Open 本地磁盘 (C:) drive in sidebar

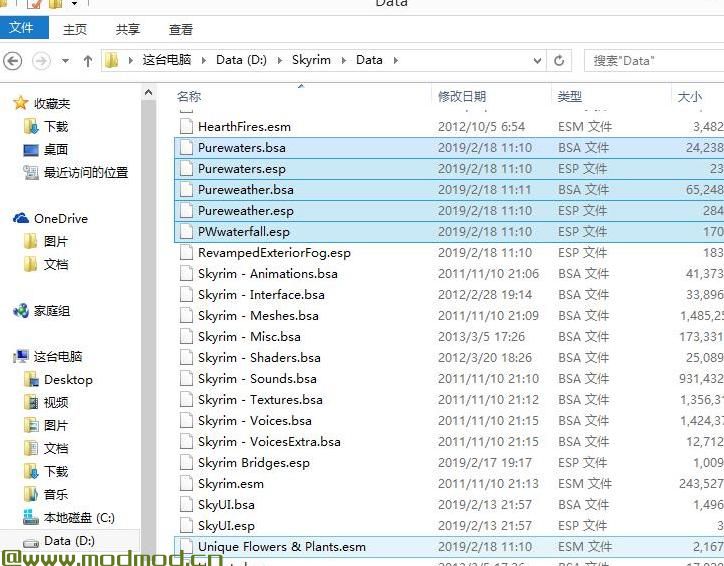click(x=79, y=518)
